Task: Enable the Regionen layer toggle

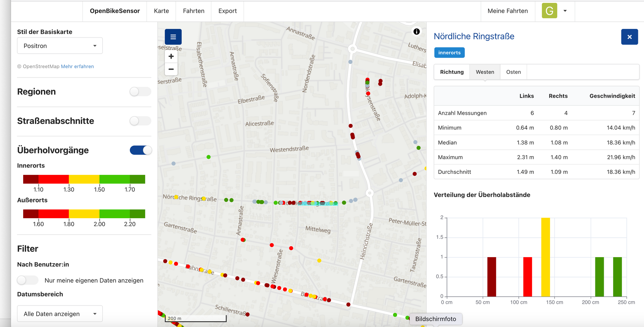Action: 140,92
